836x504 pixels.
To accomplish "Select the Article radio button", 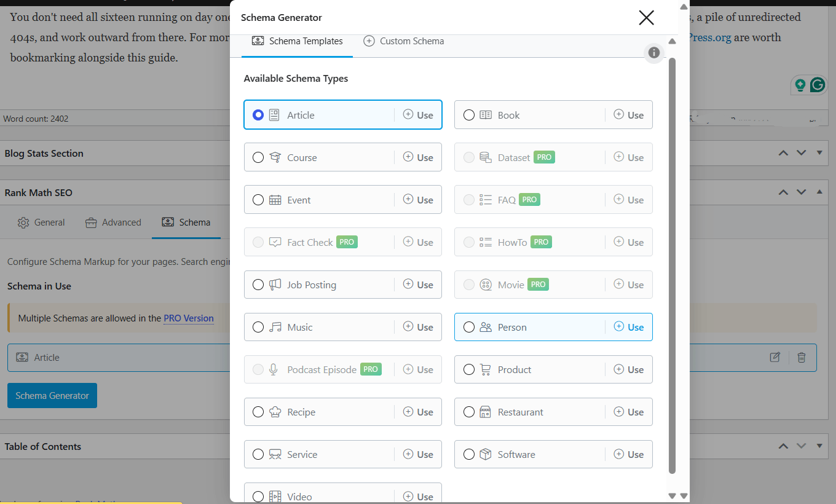I will pos(258,115).
